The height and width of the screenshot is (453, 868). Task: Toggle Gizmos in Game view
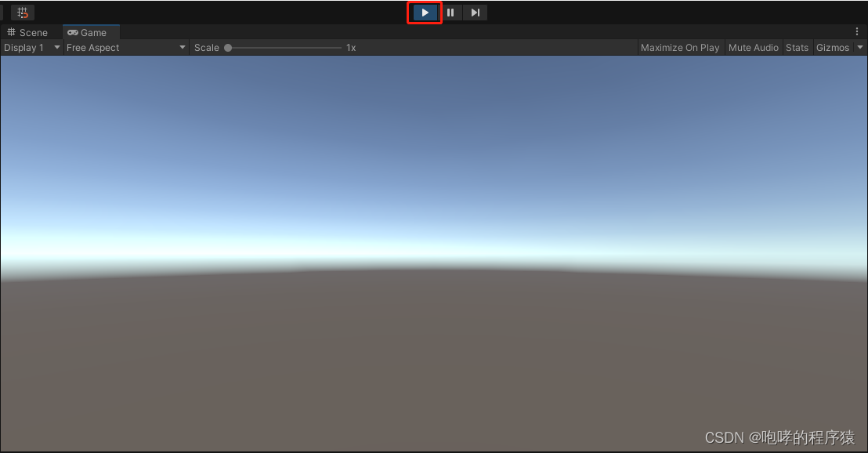833,48
